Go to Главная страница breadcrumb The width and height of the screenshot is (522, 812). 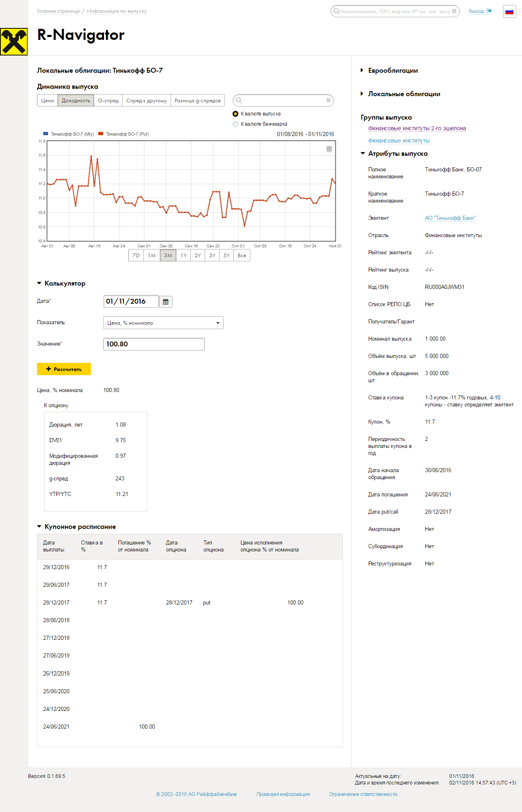click(58, 11)
